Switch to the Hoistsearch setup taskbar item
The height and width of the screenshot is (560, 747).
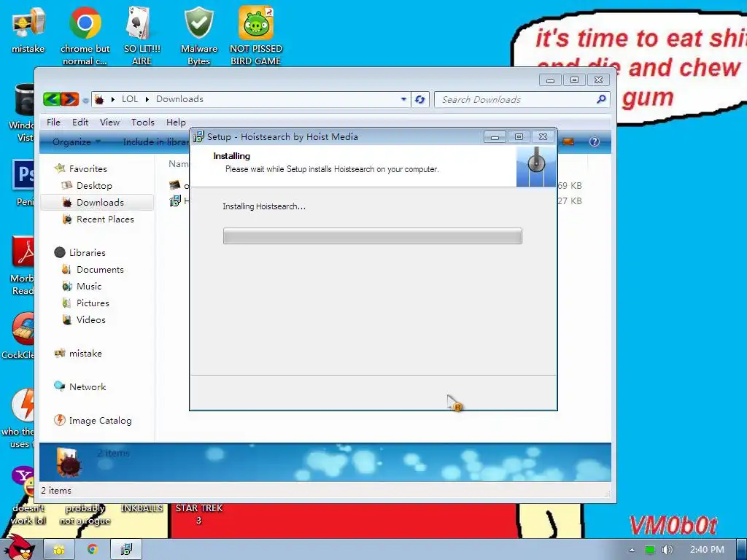(126, 550)
